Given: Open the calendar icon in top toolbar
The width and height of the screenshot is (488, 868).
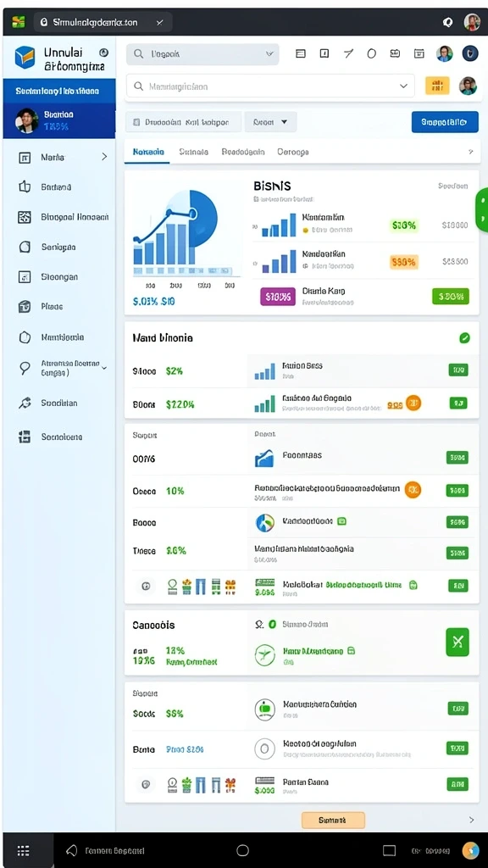Looking at the screenshot, I should pyautogui.click(x=419, y=53).
